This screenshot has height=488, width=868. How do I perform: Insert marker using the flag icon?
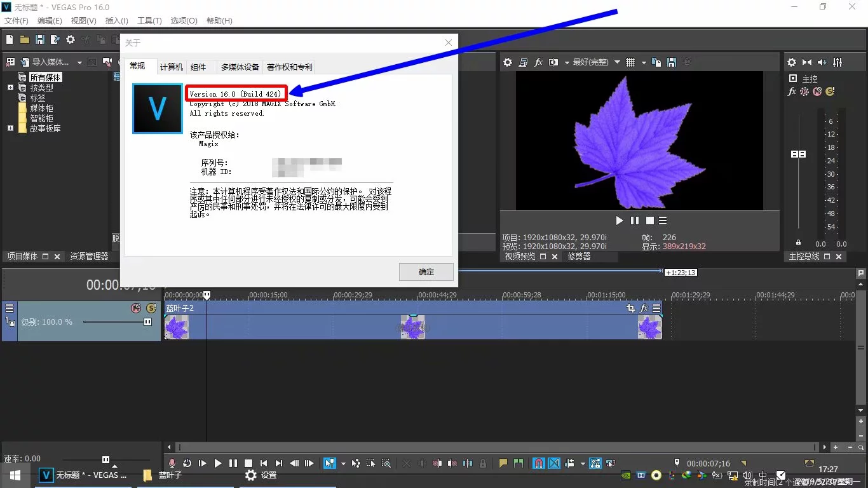pos(503,463)
